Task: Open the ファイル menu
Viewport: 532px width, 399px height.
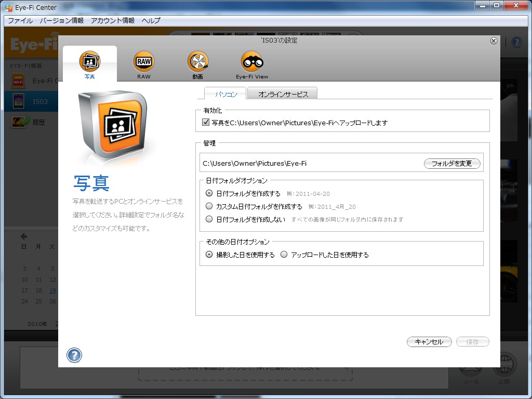Action: coord(20,20)
